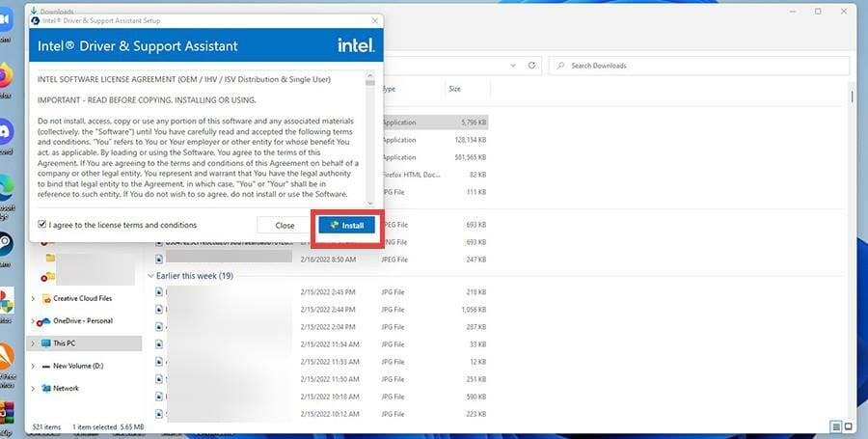Expand Creative Cloud Files tree node
The width and height of the screenshot is (868, 439).
coord(33,298)
